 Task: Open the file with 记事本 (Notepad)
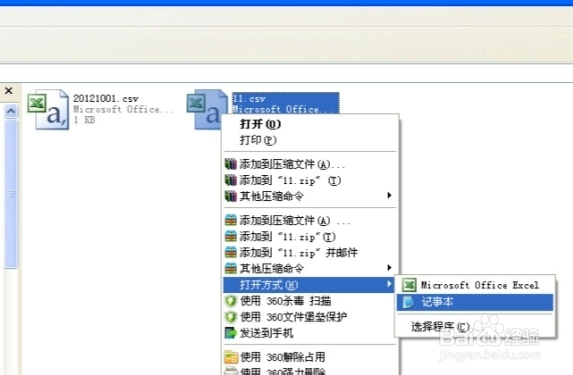(x=475, y=302)
